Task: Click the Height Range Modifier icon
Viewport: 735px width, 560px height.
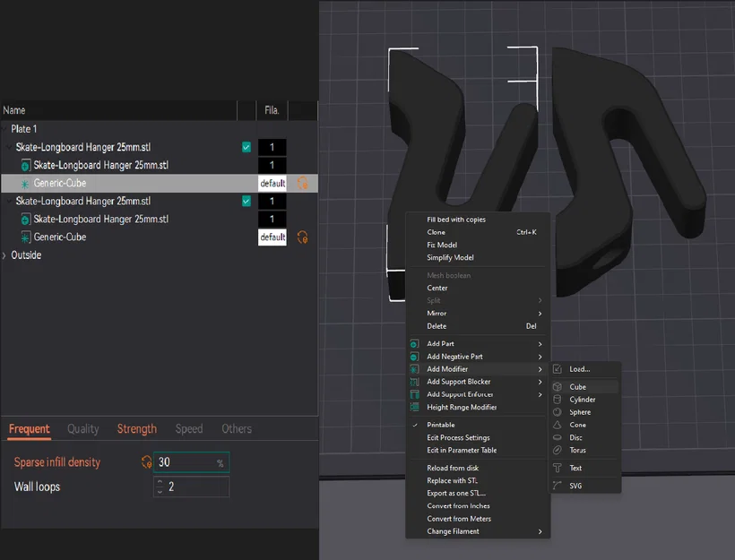Action: click(x=414, y=407)
